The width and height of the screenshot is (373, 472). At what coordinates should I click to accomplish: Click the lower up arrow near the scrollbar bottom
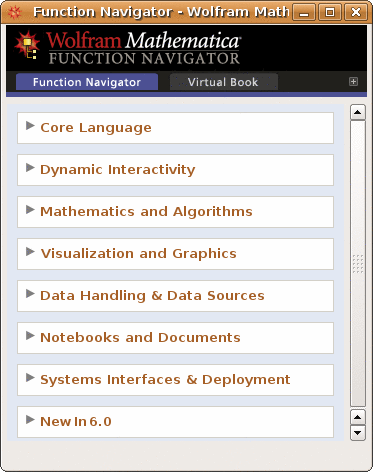[x=358, y=417]
